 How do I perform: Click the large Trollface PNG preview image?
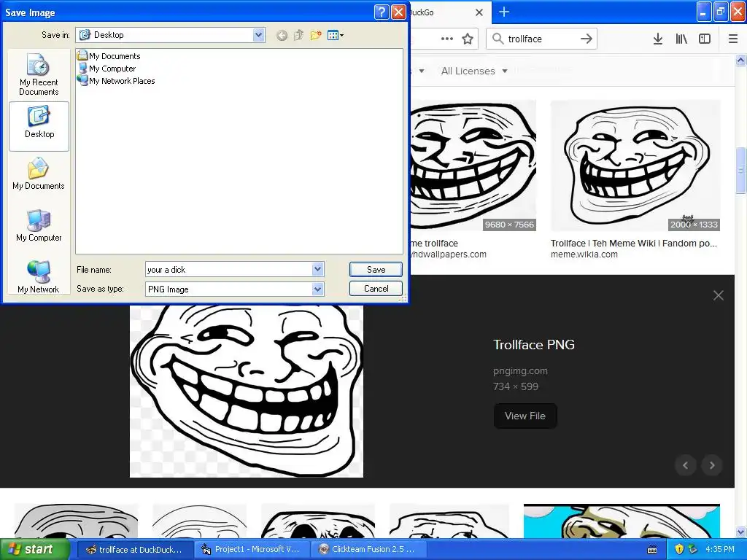[x=247, y=391]
